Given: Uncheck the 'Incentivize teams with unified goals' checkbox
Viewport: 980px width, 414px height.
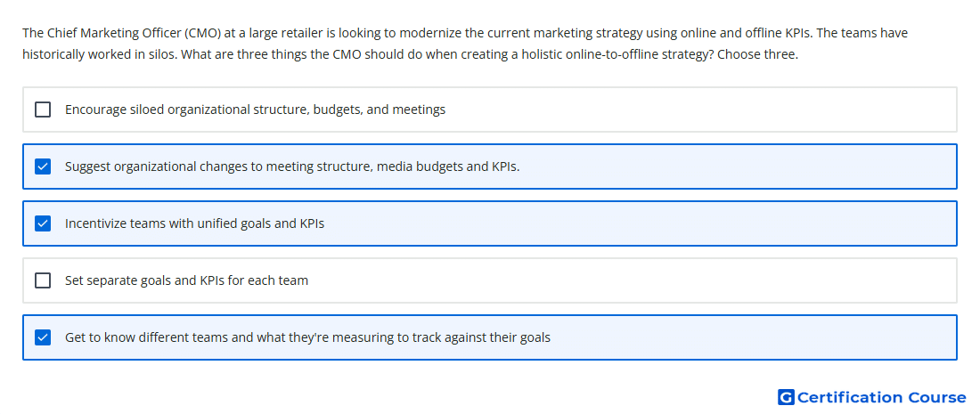Looking at the screenshot, I should pyautogui.click(x=43, y=223).
